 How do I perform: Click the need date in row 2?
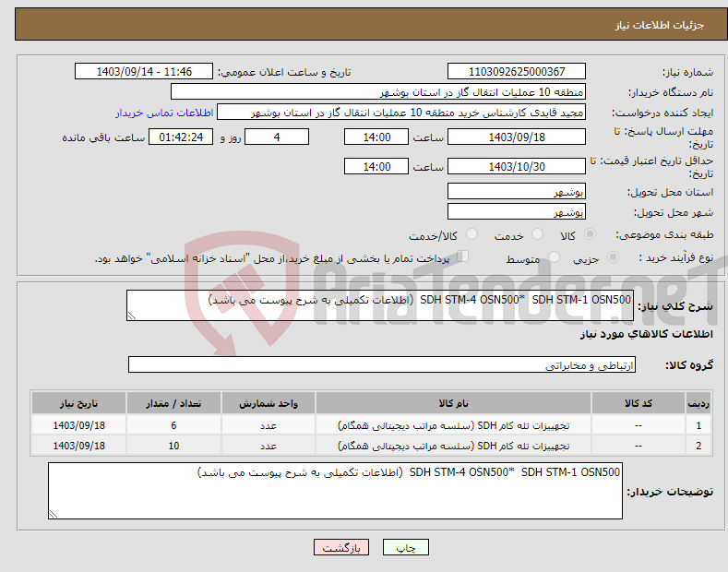click(79, 446)
